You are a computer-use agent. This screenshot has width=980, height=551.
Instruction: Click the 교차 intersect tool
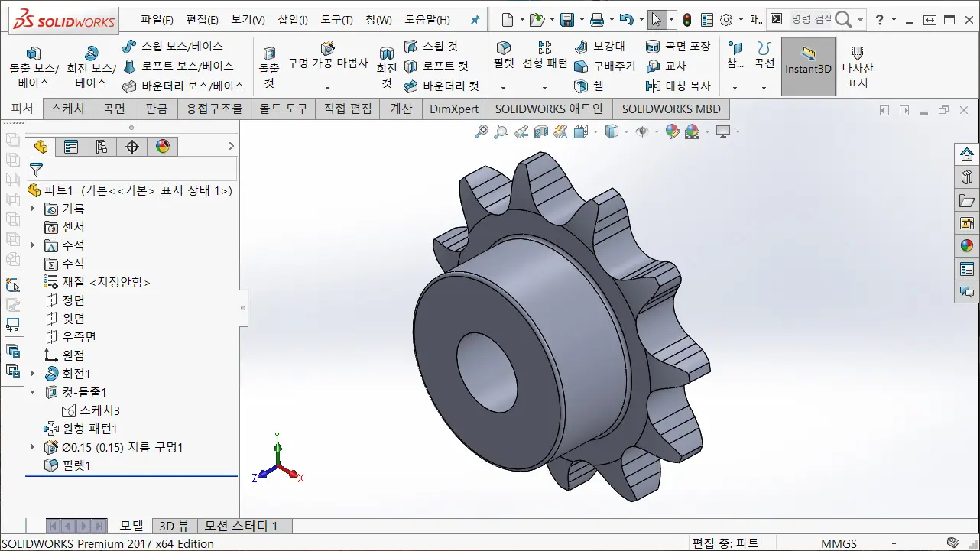666,66
